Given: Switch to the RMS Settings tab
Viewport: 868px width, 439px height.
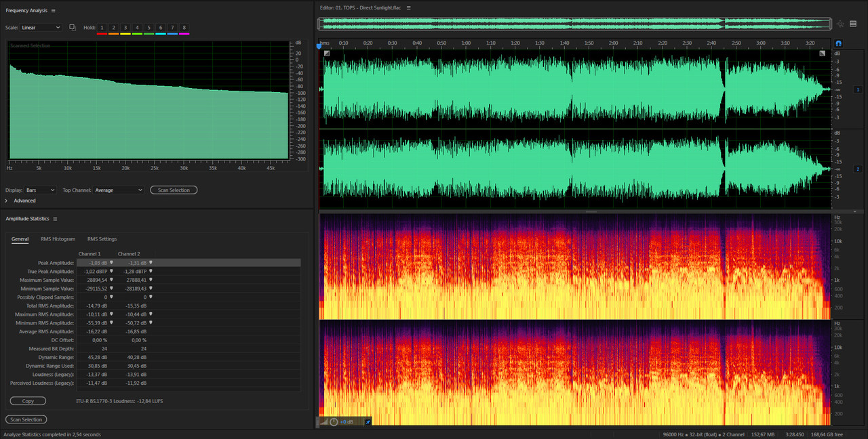Looking at the screenshot, I should (102, 239).
